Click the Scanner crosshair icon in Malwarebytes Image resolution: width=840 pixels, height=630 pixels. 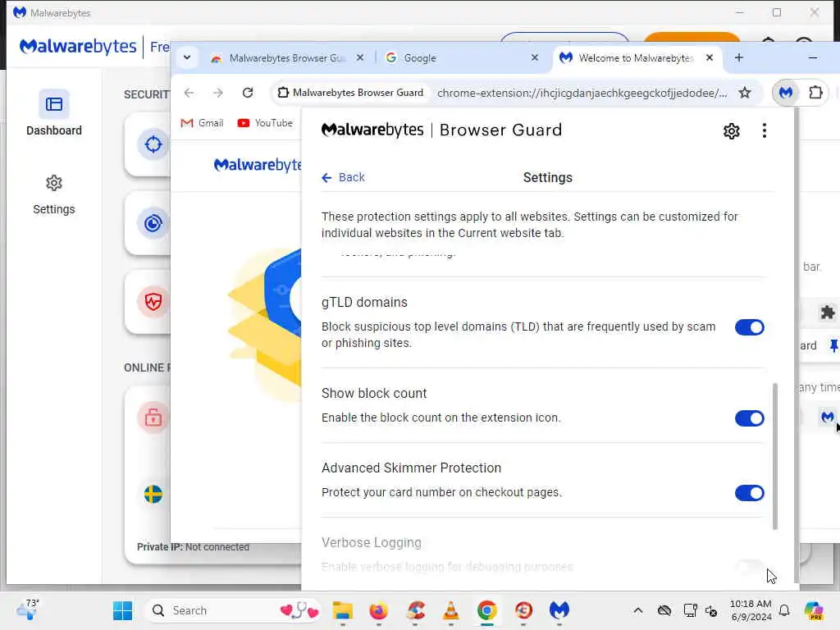pyautogui.click(x=153, y=144)
